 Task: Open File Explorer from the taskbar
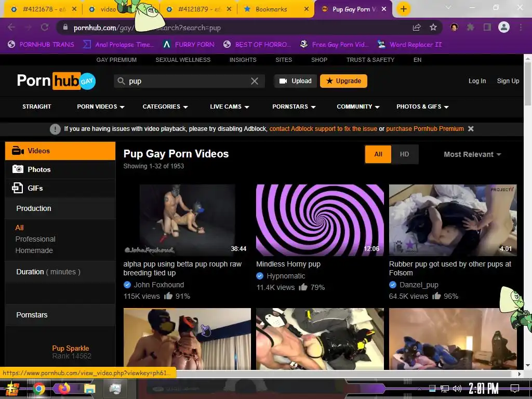click(89, 389)
